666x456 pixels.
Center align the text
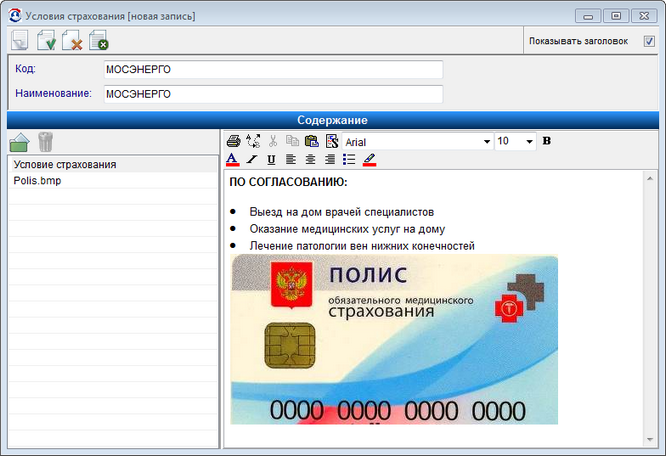310,159
